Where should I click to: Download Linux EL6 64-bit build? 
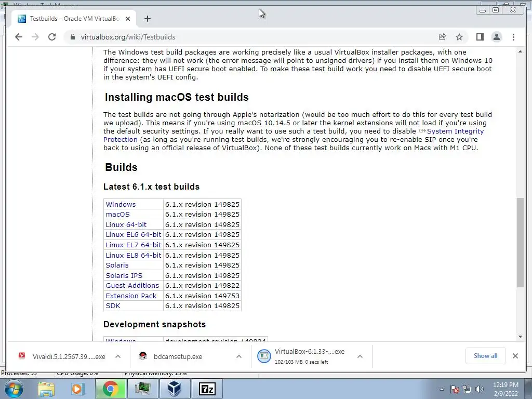point(134,234)
